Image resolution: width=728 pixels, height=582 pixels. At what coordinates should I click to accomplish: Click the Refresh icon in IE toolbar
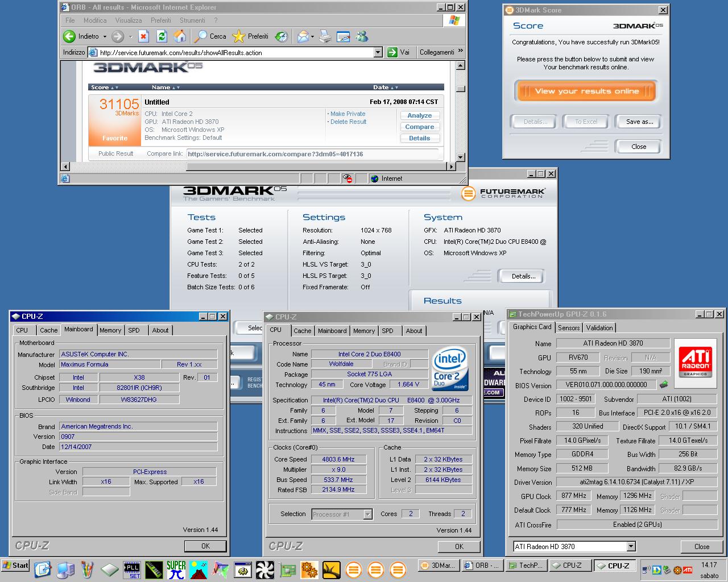(x=162, y=36)
